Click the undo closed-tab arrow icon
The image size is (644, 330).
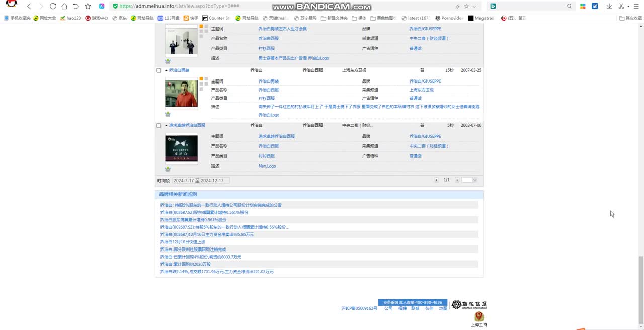[x=76, y=6]
